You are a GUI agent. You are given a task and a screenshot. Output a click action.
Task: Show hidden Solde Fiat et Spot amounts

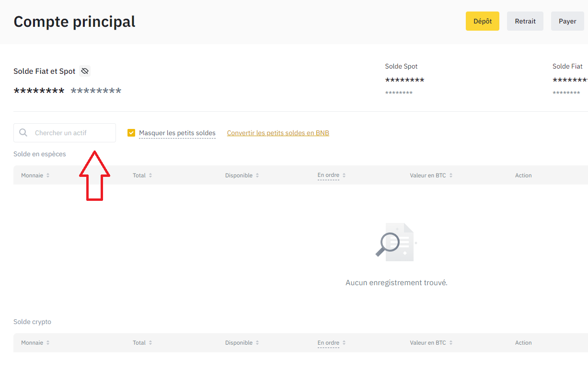point(84,70)
